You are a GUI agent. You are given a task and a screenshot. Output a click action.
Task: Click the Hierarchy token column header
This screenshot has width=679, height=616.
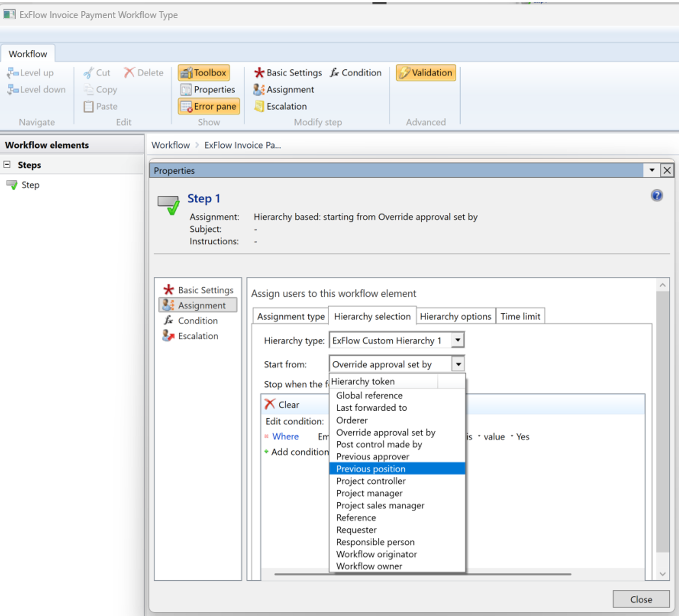tap(383, 381)
